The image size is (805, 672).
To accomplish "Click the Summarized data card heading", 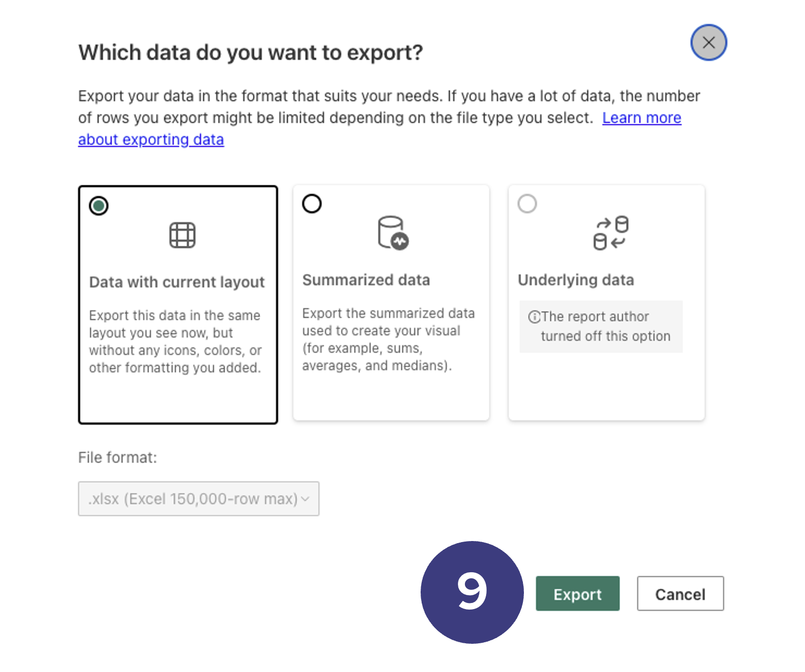I will pyautogui.click(x=366, y=280).
